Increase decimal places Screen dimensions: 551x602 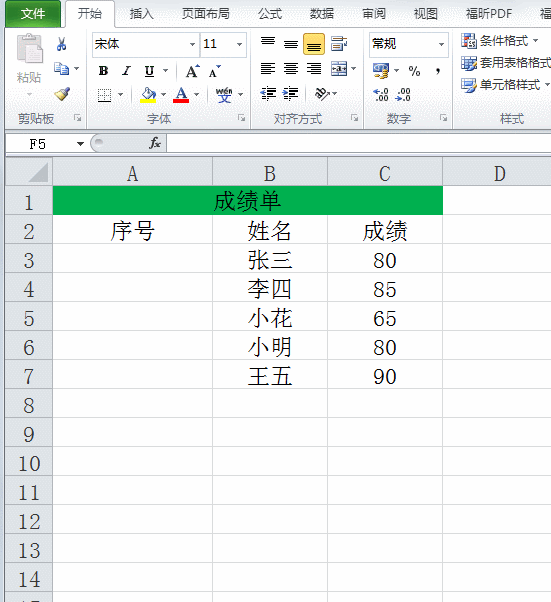[x=381, y=94]
